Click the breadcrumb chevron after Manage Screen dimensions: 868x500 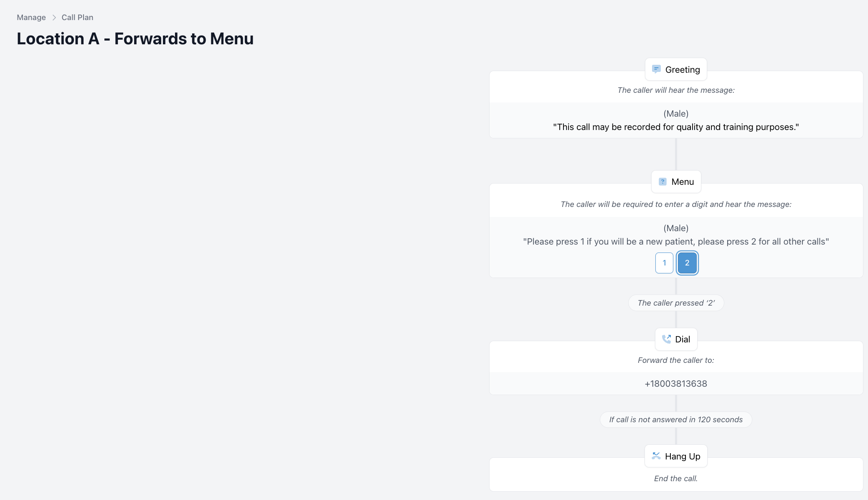pyautogui.click(x=54, y=18)
